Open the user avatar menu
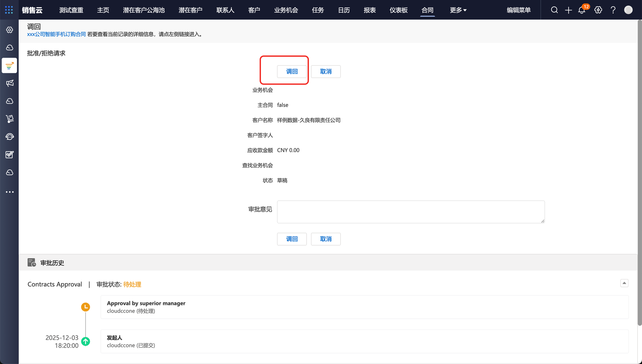642x364 pixels. coord(628,10)
